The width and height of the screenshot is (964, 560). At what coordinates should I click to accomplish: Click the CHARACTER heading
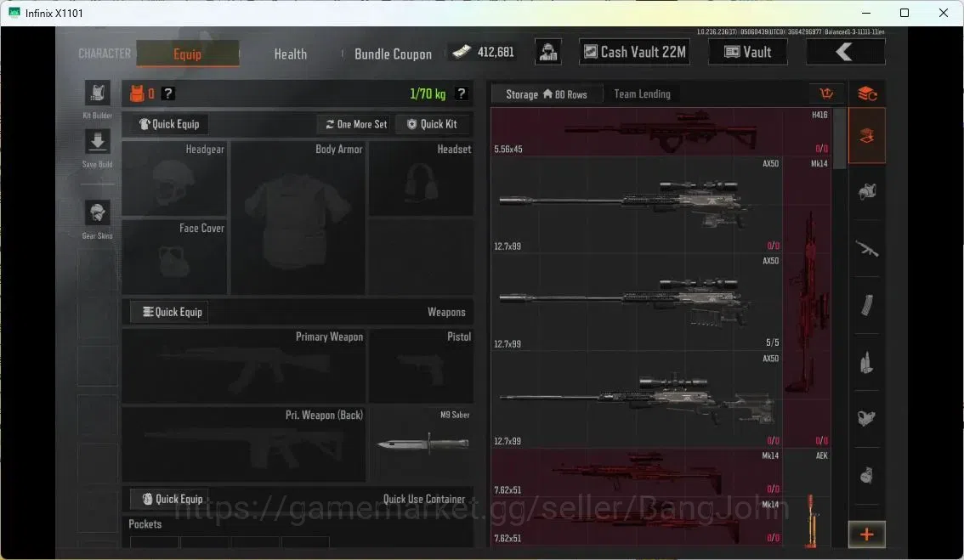point(105,54)
